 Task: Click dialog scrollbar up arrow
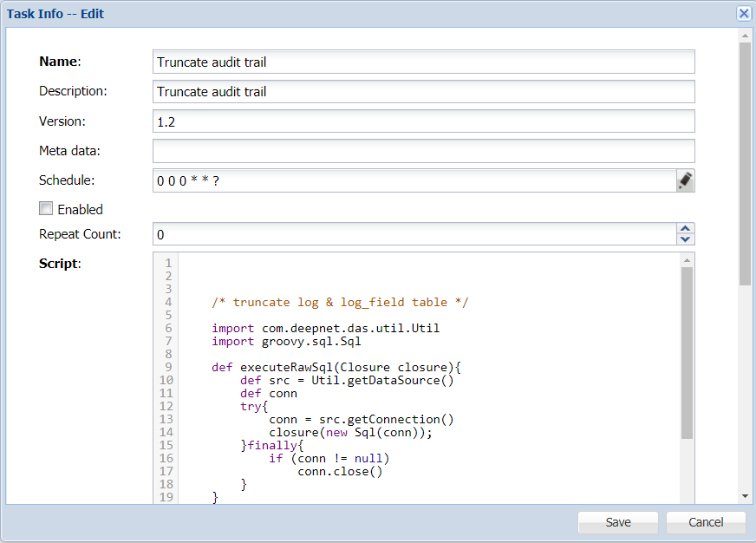click(x=744, y=36)
